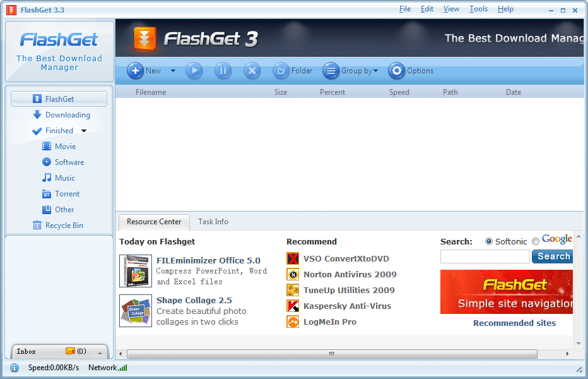Screen dimensions: 588x379
Task: Click the FlashGet Simple site navigation banner
Action: pyautogui.click(x=506, y=292)
